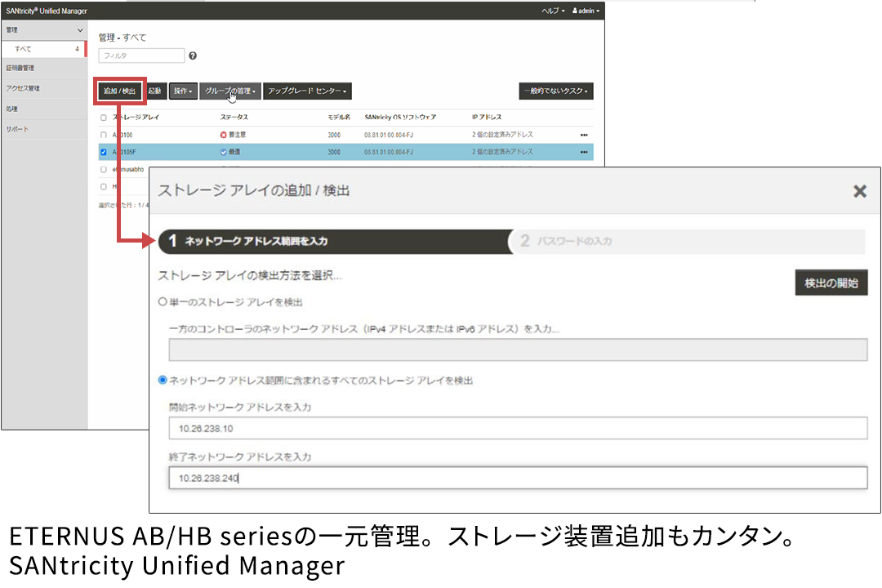
Task: Click the 開始ネットワーク アドレス field with 10.26.238.10
Action: coord(518,428)
